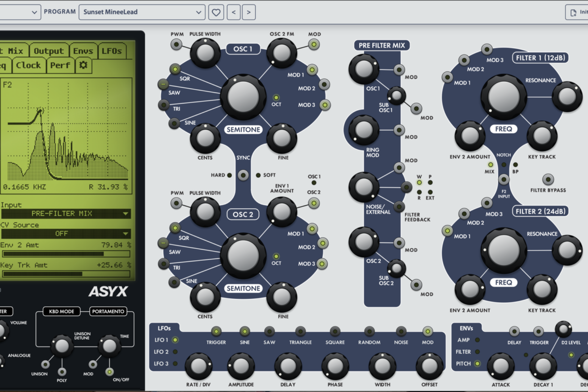
Task: Go to previous program with left arrow
Action: coord(233,12)
